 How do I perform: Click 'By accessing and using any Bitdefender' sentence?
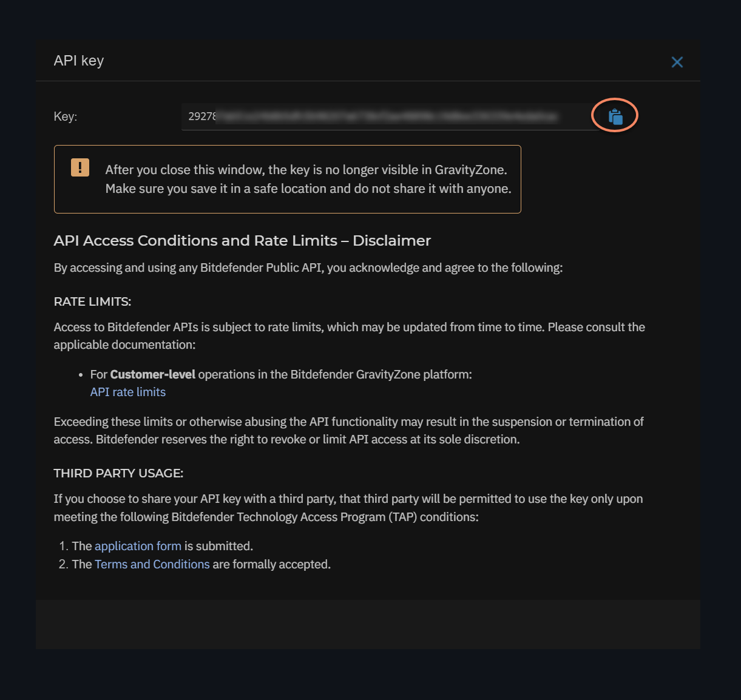pyautogui.click(x=308, y=268)
